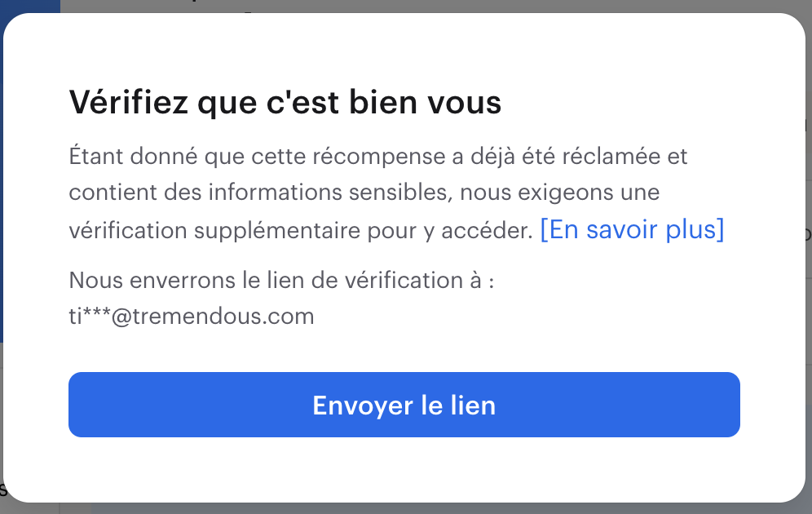Screen dimensions: 812x514
Task: Click the Envoyer le lien button
Action: pyautogui.click(x=404, y=405)
